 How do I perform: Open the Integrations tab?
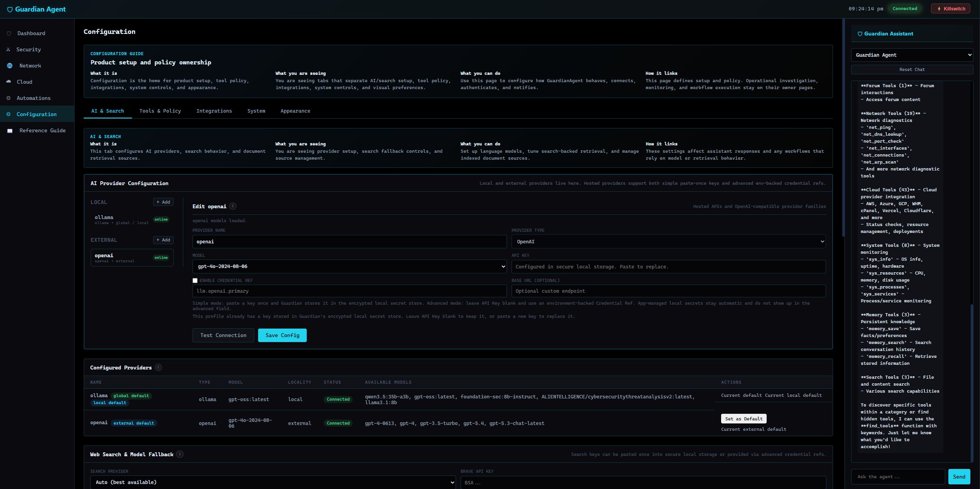(214, 111)
